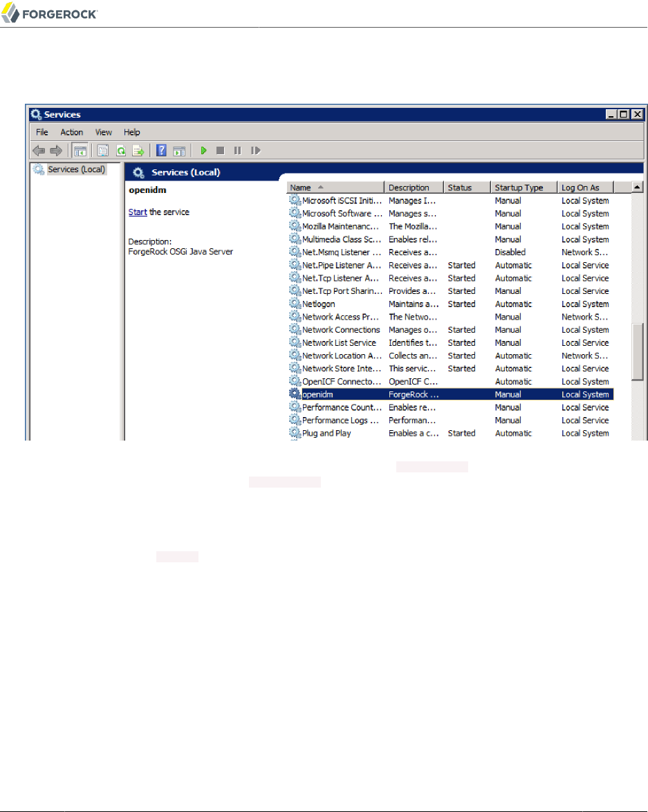Select the Net.Tcp Listener service

[x=451, y=278]
